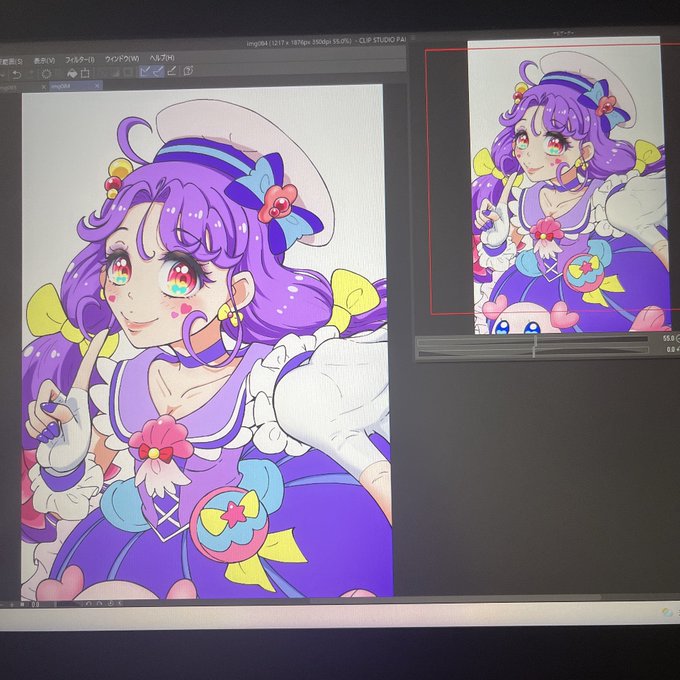Click the 55.0 zoom value in Navigator

[668, 338]
